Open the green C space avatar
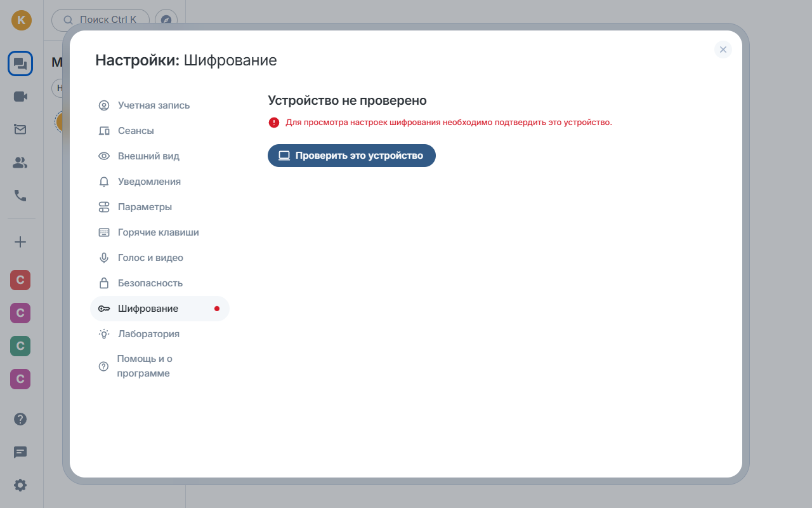Screen dimensions: 812x508 [20, 346]
